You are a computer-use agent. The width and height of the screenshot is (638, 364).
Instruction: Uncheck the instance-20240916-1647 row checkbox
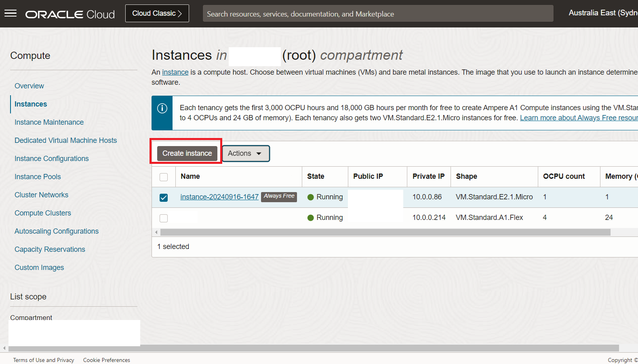(164, 197)
